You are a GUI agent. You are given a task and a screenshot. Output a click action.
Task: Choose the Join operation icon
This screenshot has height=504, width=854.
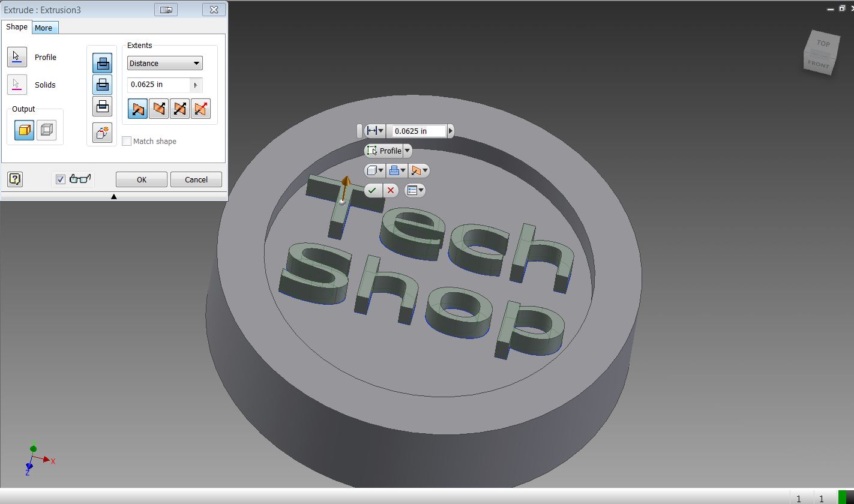(x=103, y=63)
